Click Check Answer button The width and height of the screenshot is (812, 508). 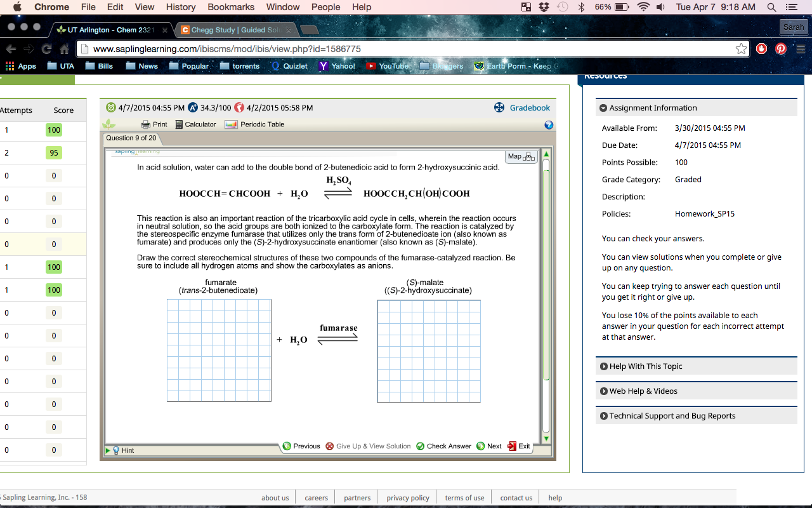(x=443, y=446)
